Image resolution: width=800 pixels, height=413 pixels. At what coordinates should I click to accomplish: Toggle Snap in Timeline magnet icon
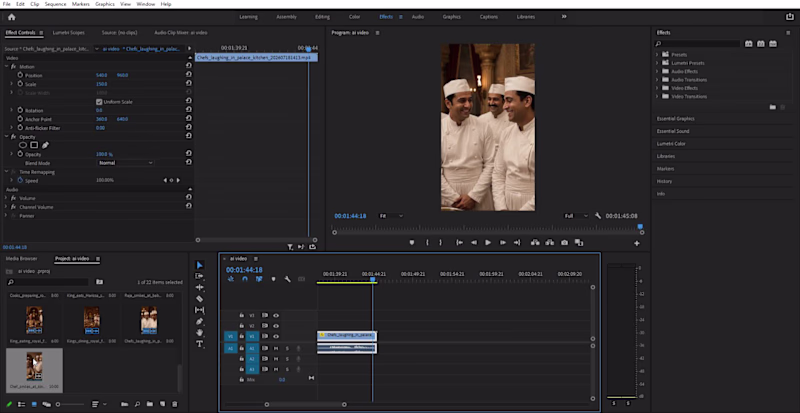click(x=245, y=279)
